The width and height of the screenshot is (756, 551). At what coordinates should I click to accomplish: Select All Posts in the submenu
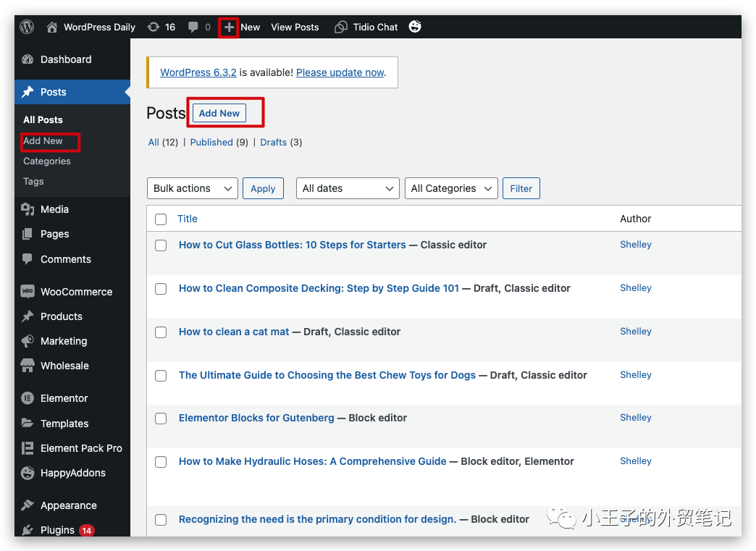43,119
